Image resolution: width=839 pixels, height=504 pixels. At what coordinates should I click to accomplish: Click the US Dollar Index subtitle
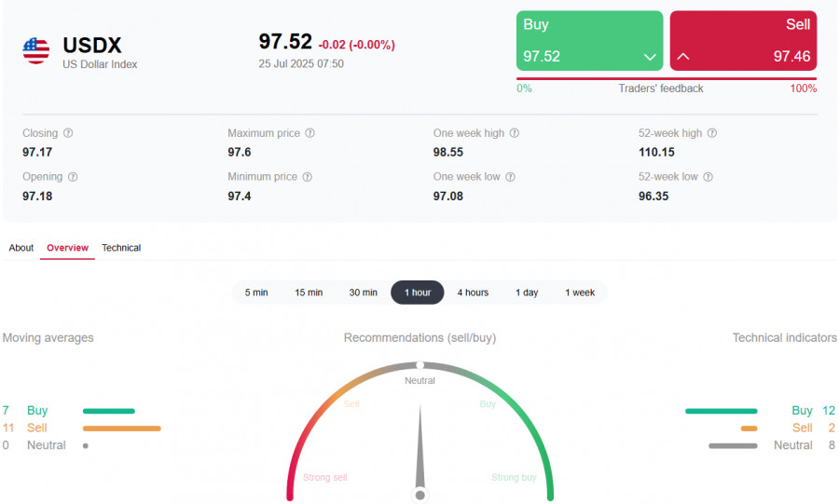(x=100, y=64)
